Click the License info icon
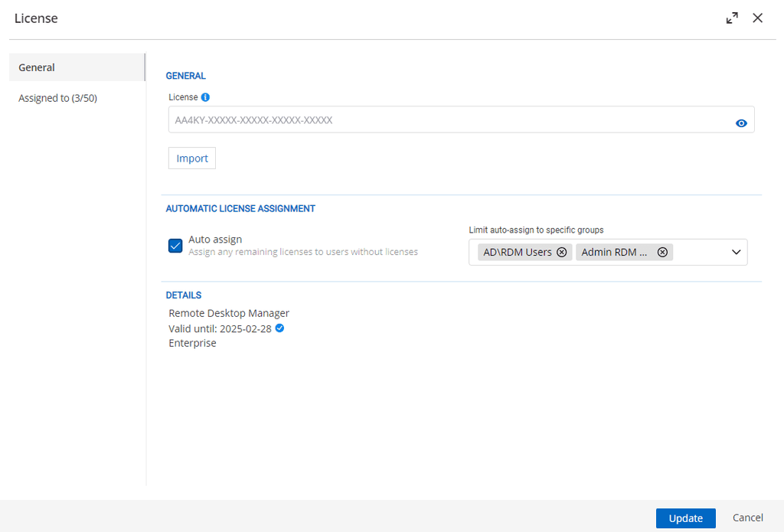The width and height of the screenshot is (784, 532). pos(205,97)
